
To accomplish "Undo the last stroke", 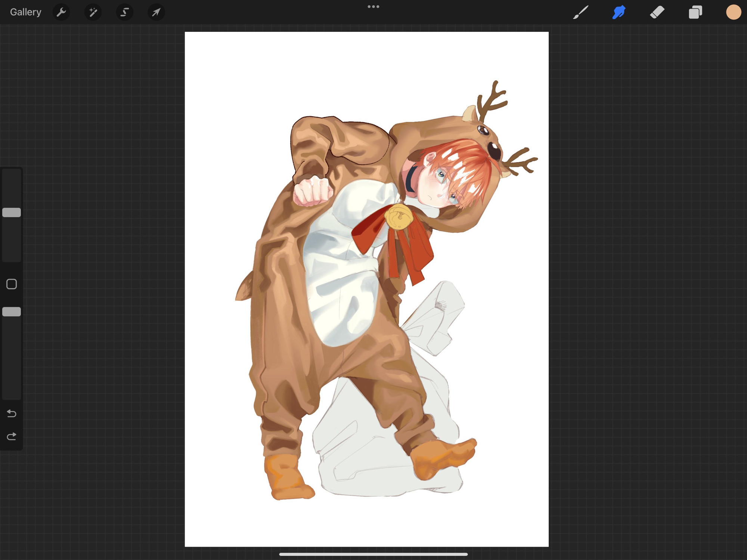I will [12, 414].
